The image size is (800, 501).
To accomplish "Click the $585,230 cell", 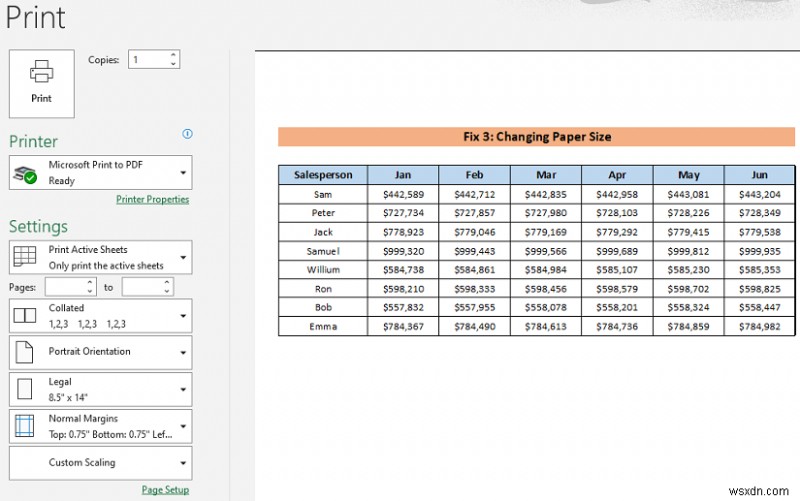I will pyautogui.click(x=689, y=269).
